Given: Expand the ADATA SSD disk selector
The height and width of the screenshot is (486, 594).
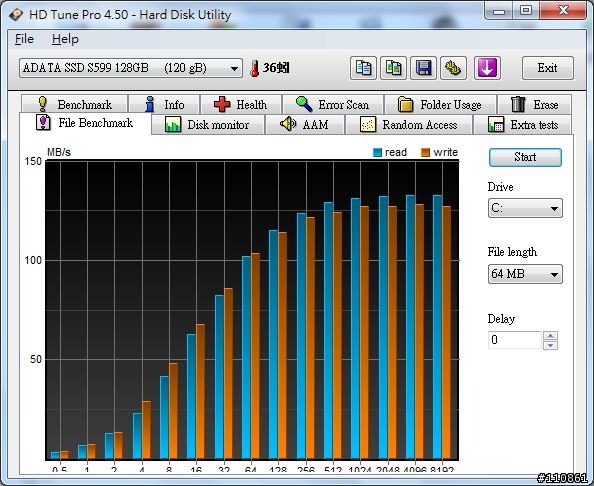Looking at the screenshot, I should [131, 68].
